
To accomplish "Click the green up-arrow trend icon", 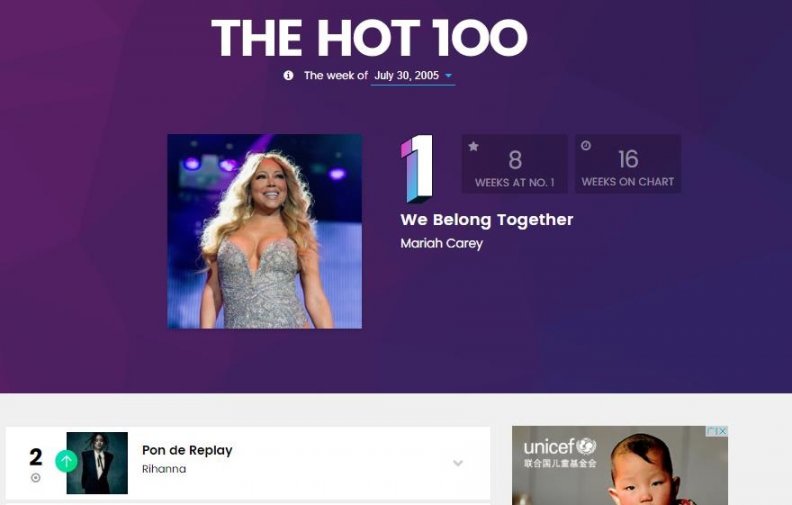I will (66, 461).
